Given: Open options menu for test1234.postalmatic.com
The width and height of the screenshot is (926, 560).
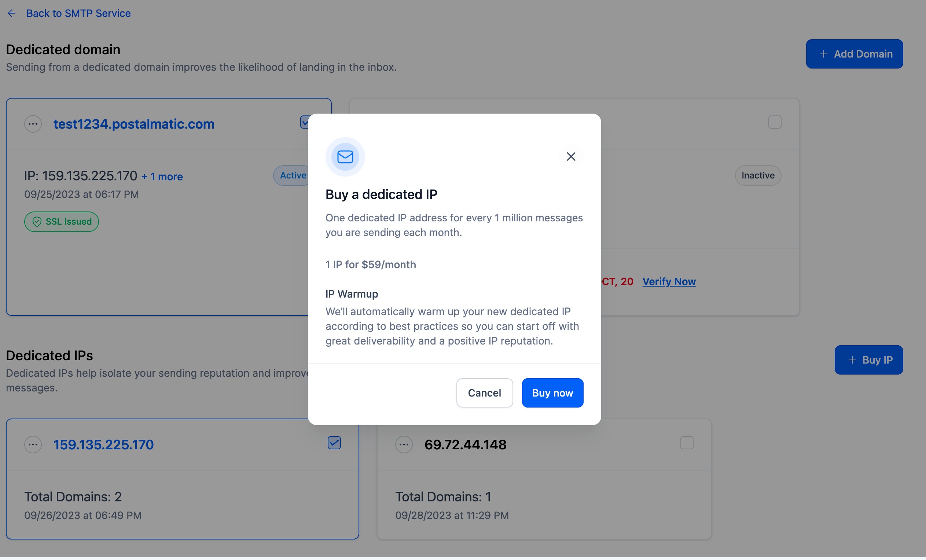Looking at the screenshot, I should [33, 124].
